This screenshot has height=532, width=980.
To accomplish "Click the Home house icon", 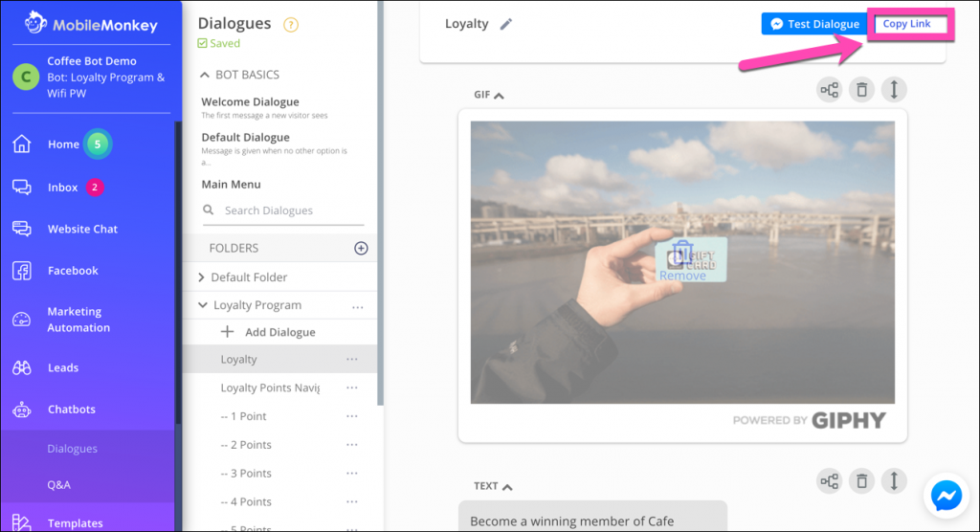I will [x=22, y=144].
